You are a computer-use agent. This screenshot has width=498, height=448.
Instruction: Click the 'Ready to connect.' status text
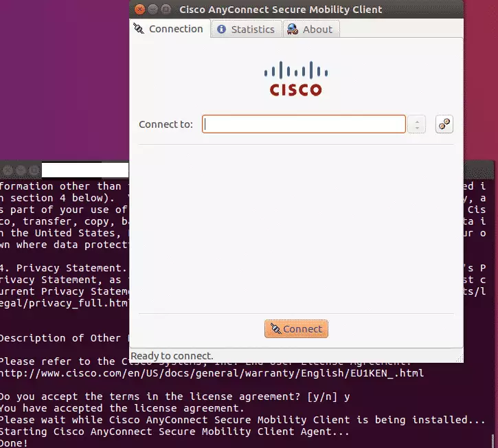pos(172,356)
